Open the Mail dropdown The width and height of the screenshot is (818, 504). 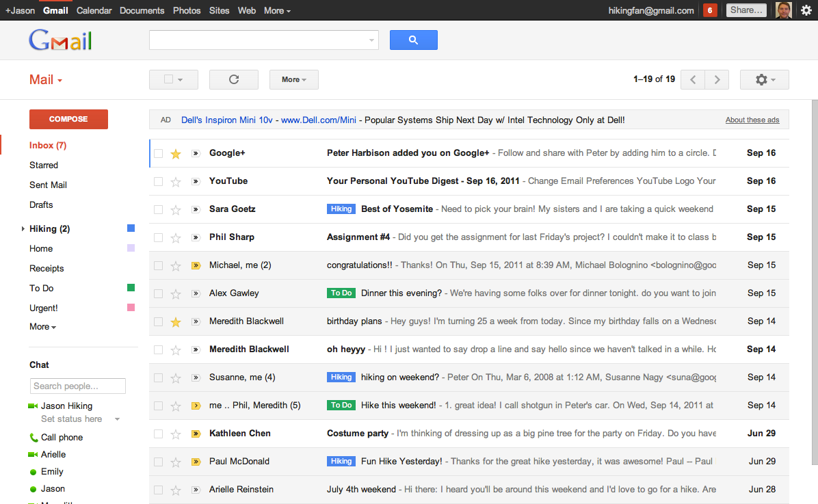coord(46,80)
